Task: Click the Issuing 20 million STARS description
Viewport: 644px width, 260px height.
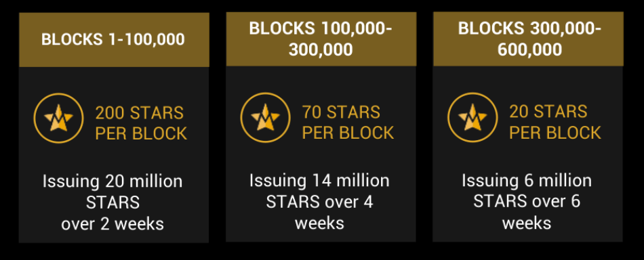Action: pos(113,203)
